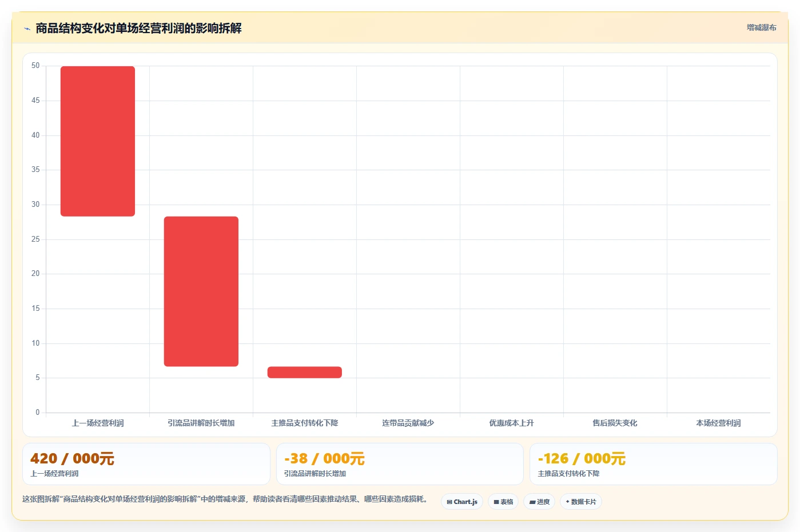Click x-axis label 引流品讲解时长增加

click(201, 423)
